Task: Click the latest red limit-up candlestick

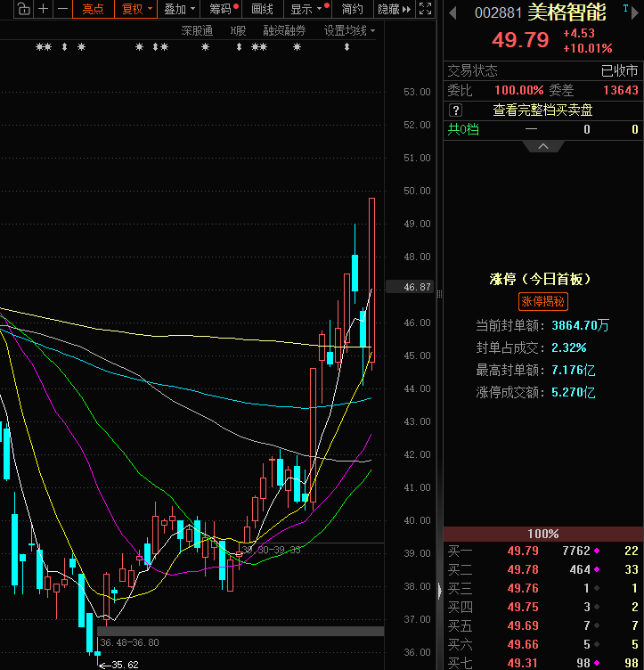Action: pos(372,280)
